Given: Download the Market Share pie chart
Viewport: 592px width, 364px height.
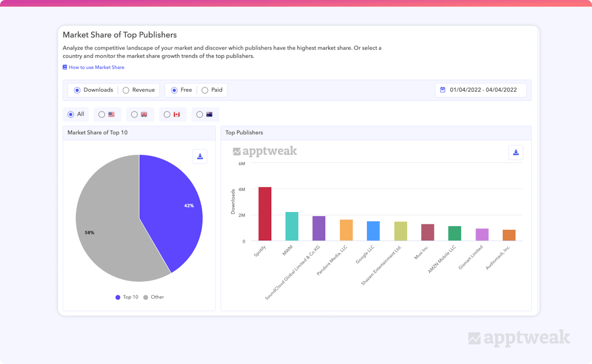Looking at the screenshot, I should 200,156.
